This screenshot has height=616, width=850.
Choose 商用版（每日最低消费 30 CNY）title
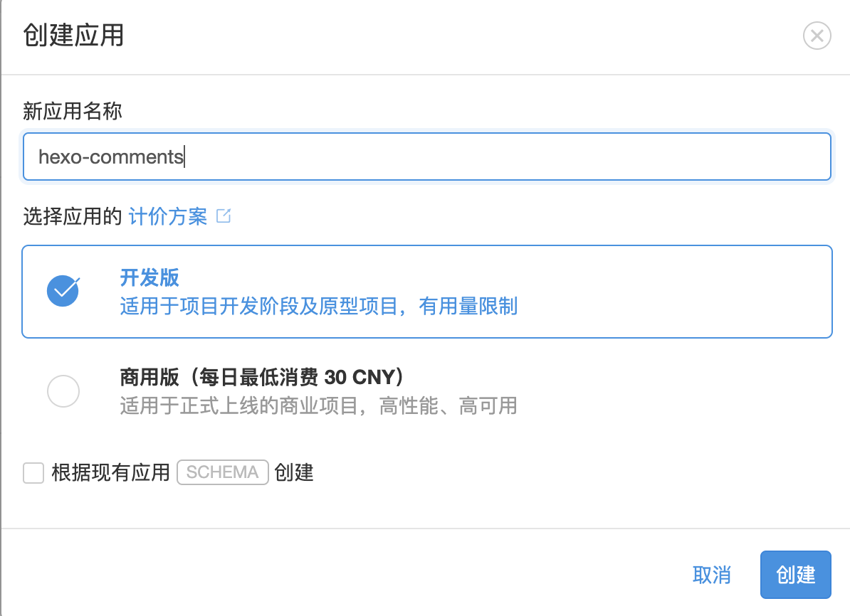click(262, 377)
